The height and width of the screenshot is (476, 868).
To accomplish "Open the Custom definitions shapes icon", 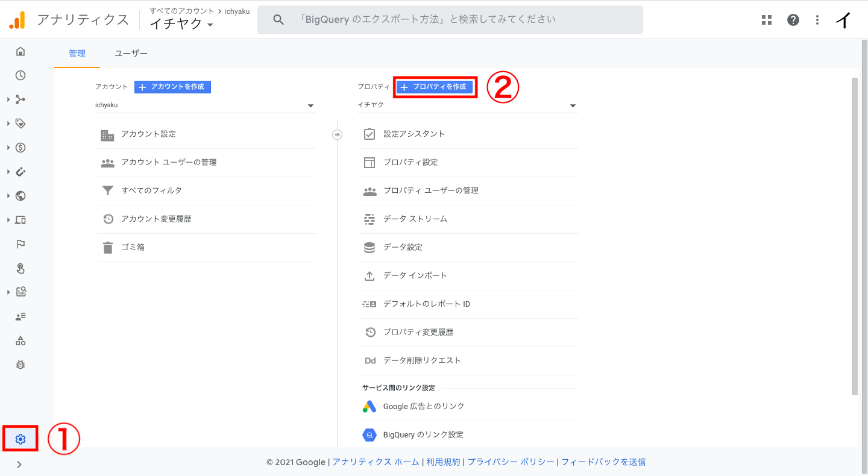I will (20, 340).
